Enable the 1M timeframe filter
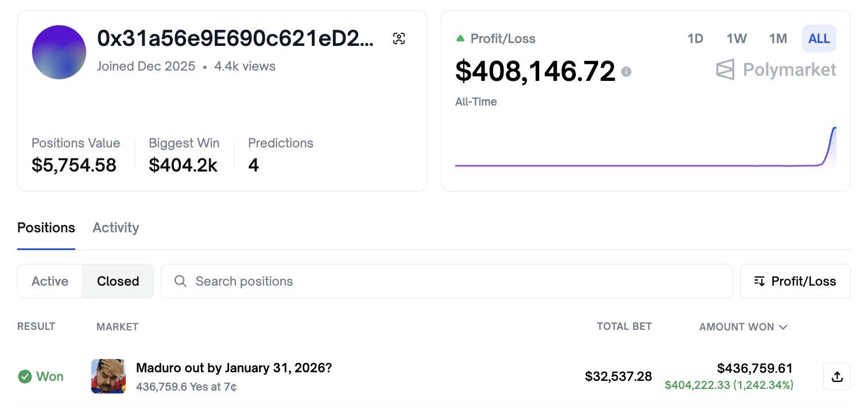This screenshot has height=413, width=868. click(778, 38)
